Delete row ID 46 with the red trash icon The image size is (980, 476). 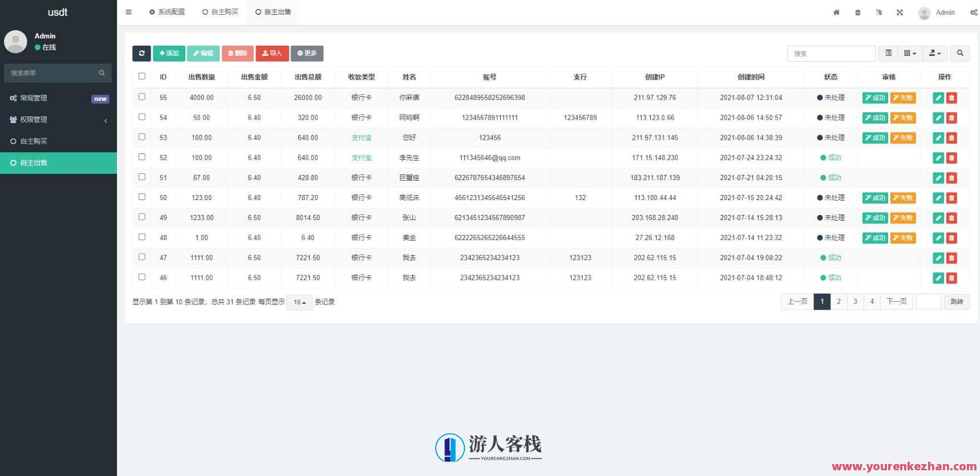(951, 278)
